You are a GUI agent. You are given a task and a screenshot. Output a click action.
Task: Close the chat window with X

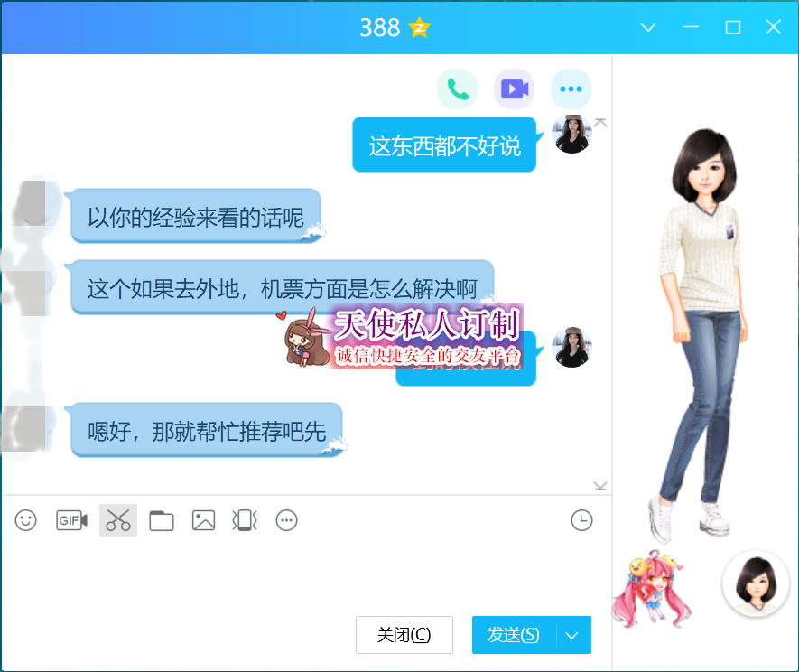[x=774, y=27]
